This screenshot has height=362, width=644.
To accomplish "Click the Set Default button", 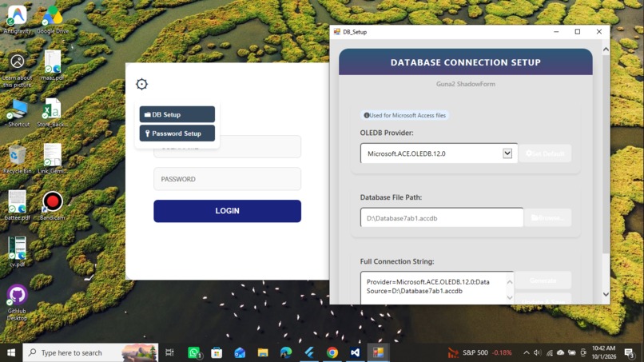I will pyautogui.click(x=545, y=153).
